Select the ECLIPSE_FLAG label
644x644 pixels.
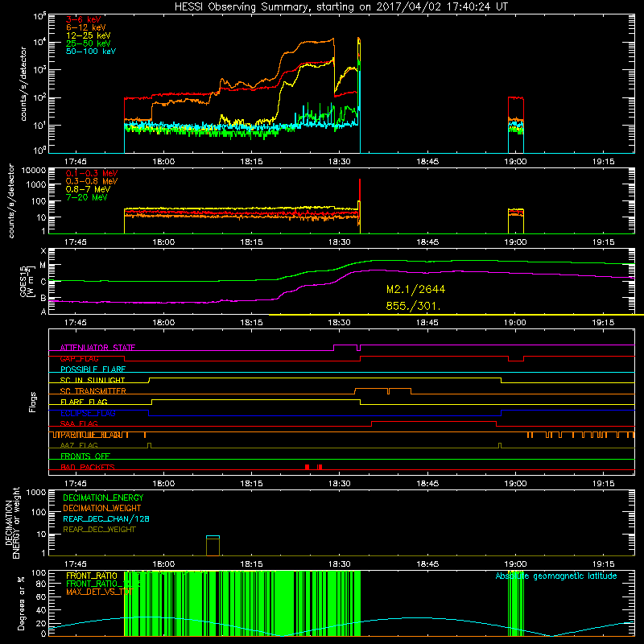pos(88,413)
